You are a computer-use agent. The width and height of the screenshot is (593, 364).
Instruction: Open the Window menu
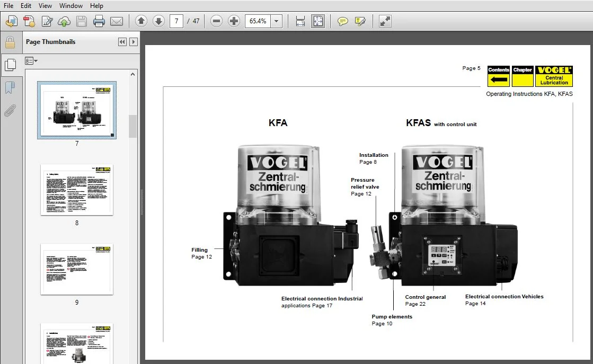[x=70, y=6]
